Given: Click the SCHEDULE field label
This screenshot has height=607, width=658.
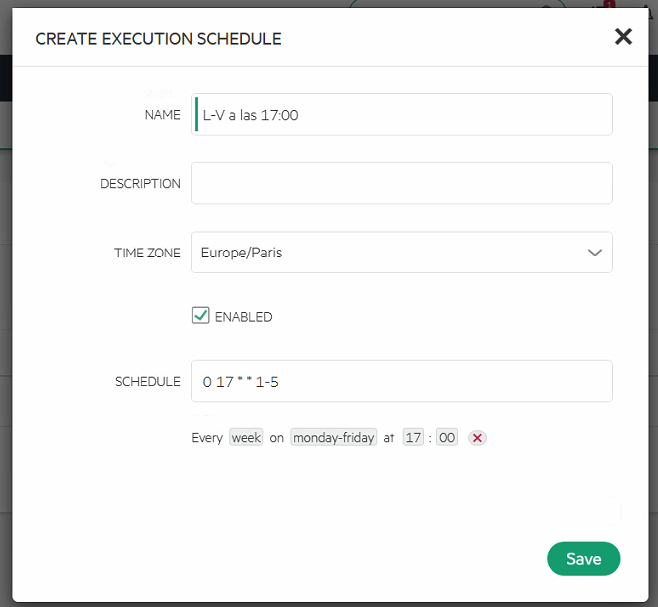Looking at the screenshot, I should 148,381.
